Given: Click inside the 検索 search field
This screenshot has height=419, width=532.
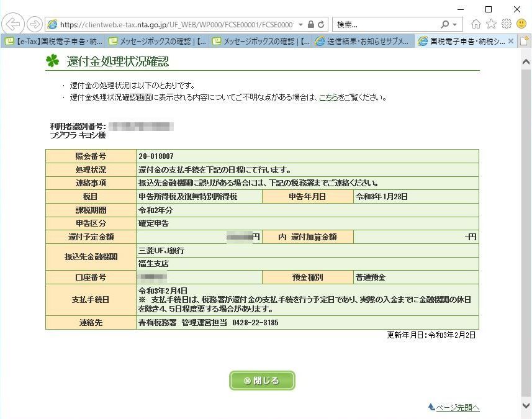Looking at the screenshot, I should tap(386, 24).
